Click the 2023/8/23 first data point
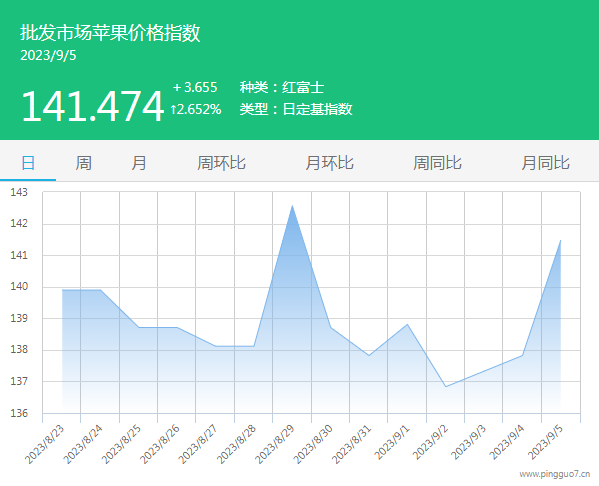This screenshot has width=599, height=486. 62,290
